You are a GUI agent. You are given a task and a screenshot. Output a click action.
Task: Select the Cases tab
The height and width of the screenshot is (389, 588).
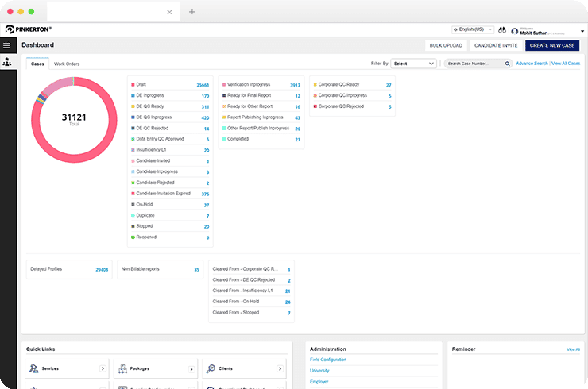click(x=37, y=64)
